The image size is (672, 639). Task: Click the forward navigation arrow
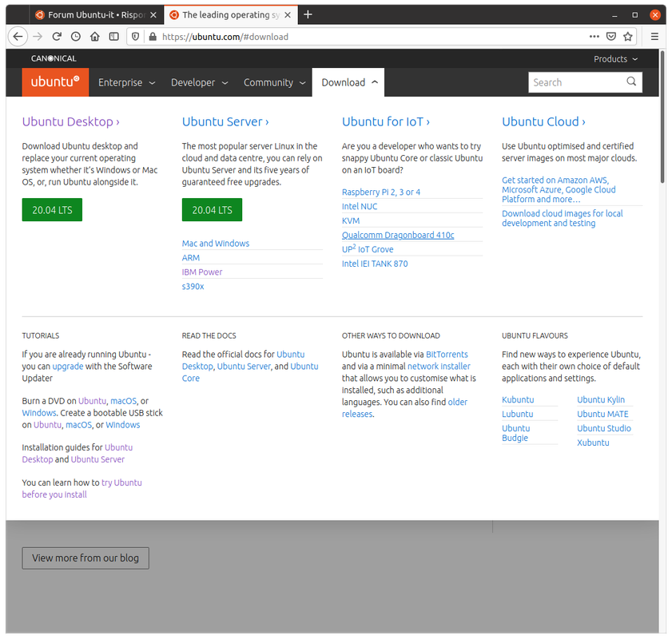coord(38,37)
